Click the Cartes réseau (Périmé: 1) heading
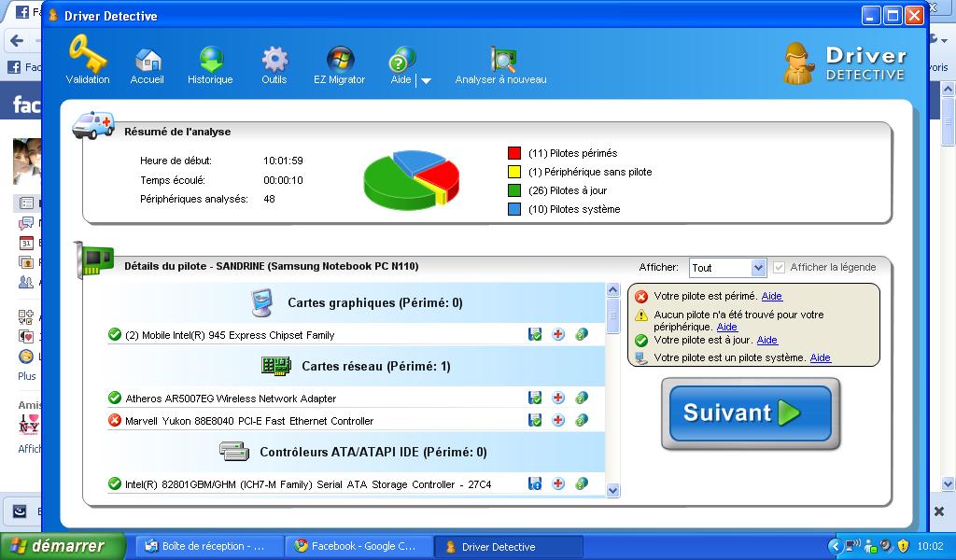 pos(376,366)
